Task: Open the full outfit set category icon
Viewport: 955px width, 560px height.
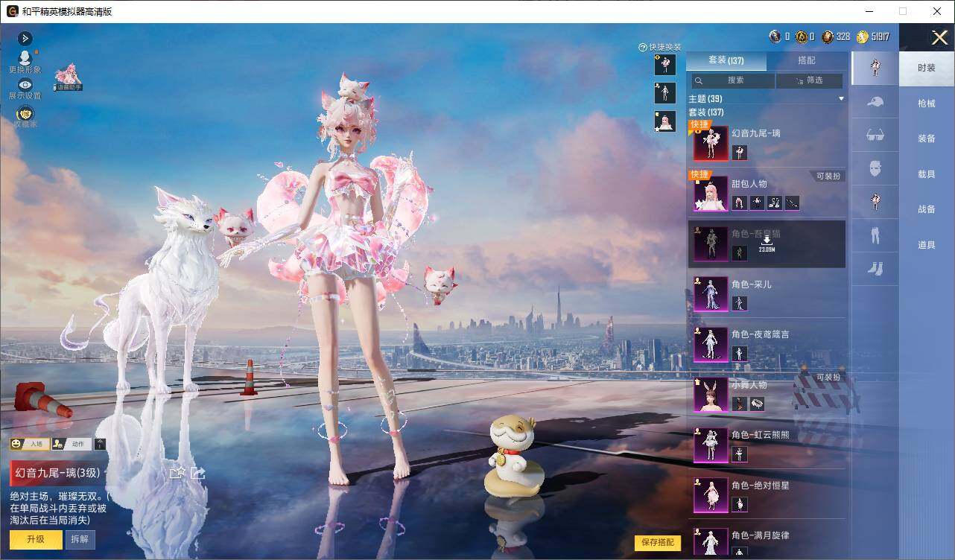Action: [875, 67]
